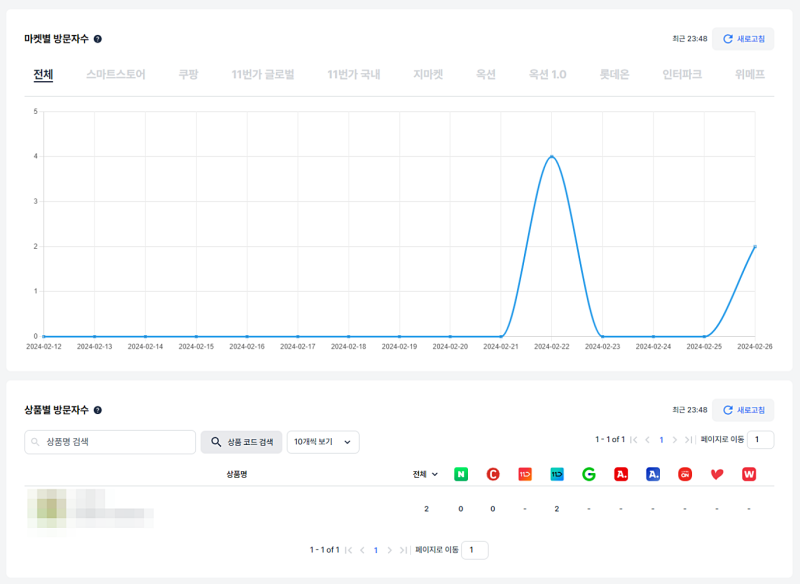
Task: Click the red Coupang C column icon
Action: (x=493, y=474)
